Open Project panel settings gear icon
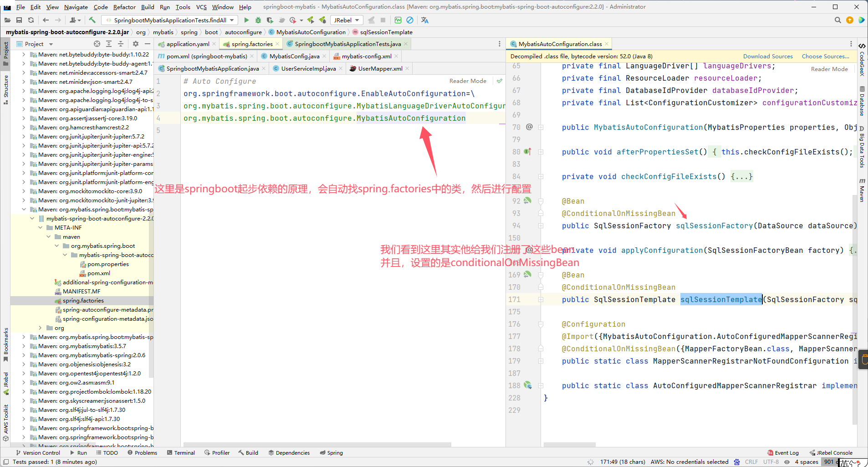 (x=135, y=44)
